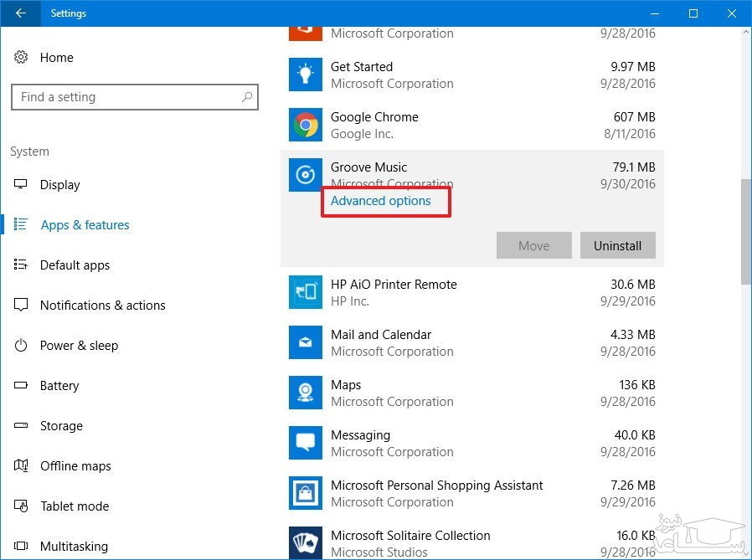The width and height of the screenshot is (752, 560).
Task: Click the Google Chrome app icon
Action: [x=305, y=126]
